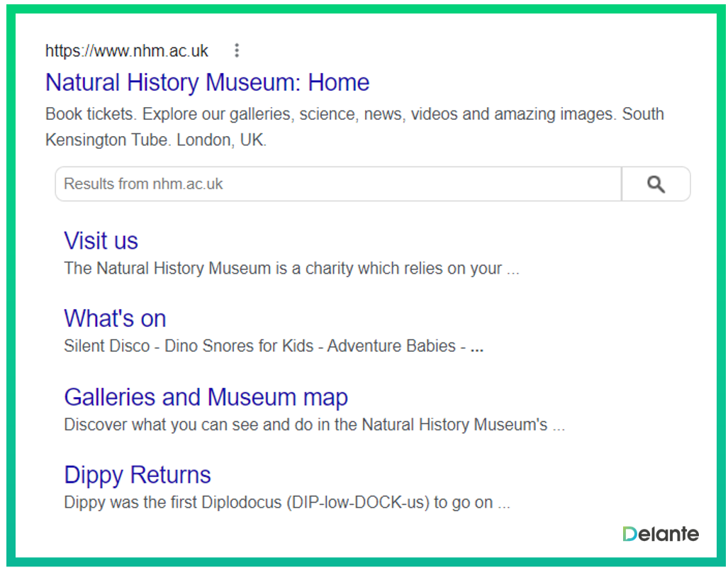This screenshot has height=570, width=728.
Task: Click 'Adventure Babies' in the snippet
Action: tap(391, 346)
